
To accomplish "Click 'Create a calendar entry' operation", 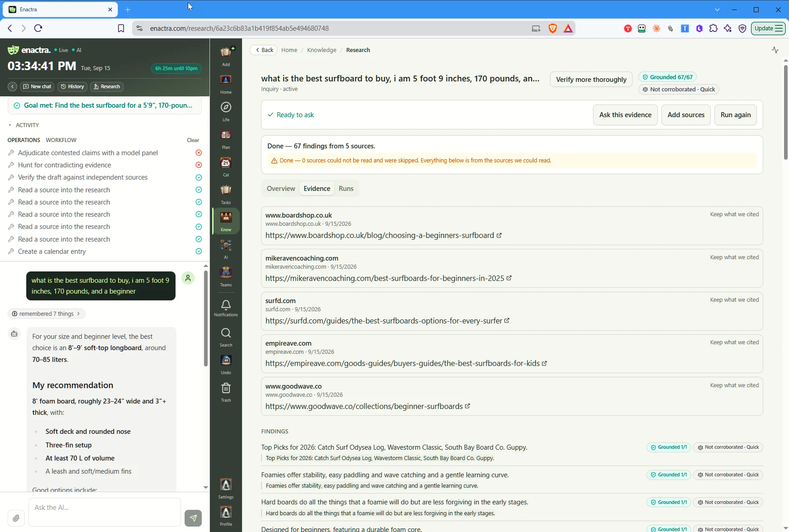I will 52,252.
